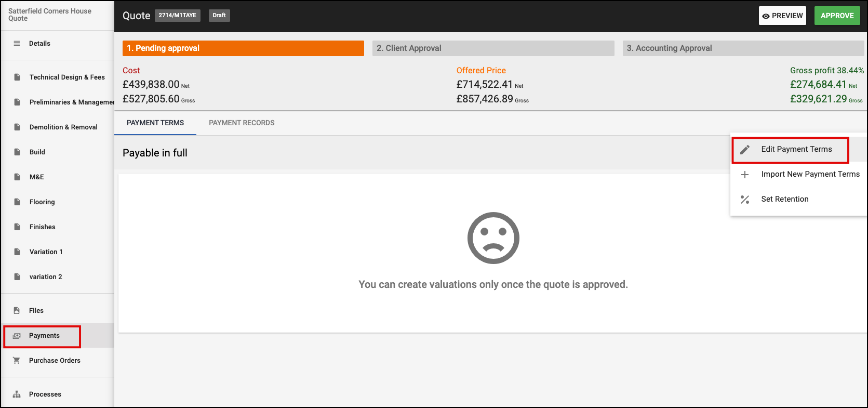The width and height of the screenshot is (868, 408).
Task: Switch to the Payment Records tab
Action: click(242, 123)
